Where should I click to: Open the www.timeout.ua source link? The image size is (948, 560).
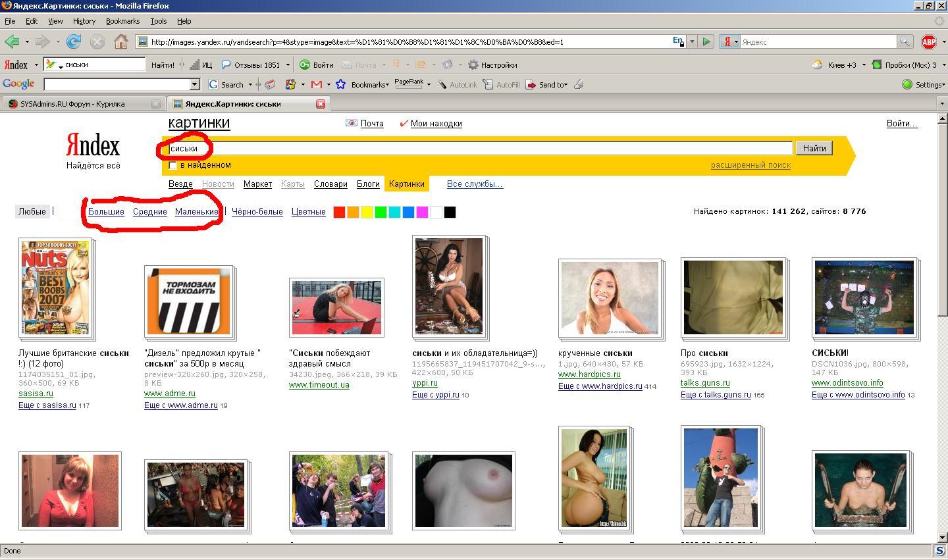click(319, 385)
